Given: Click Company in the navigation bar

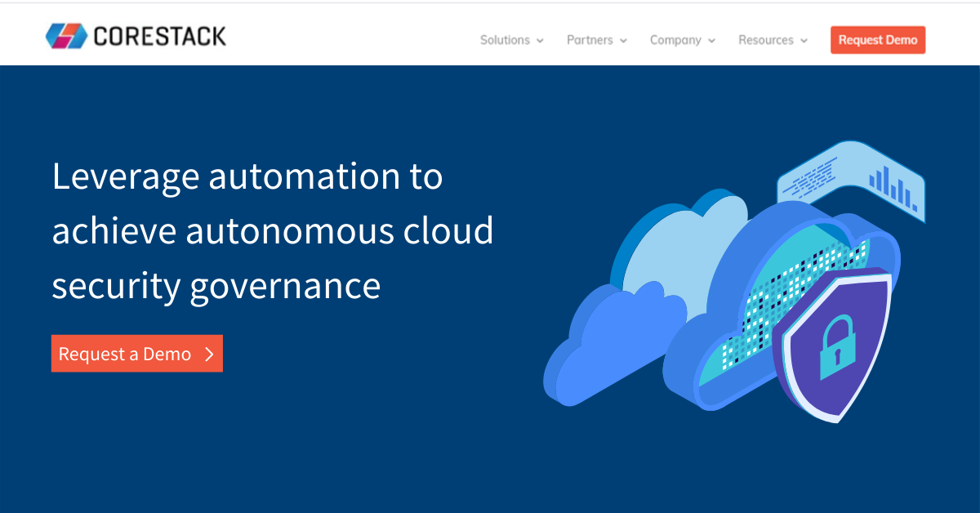Looking at the screenshot, I should [x=675, y=40].
